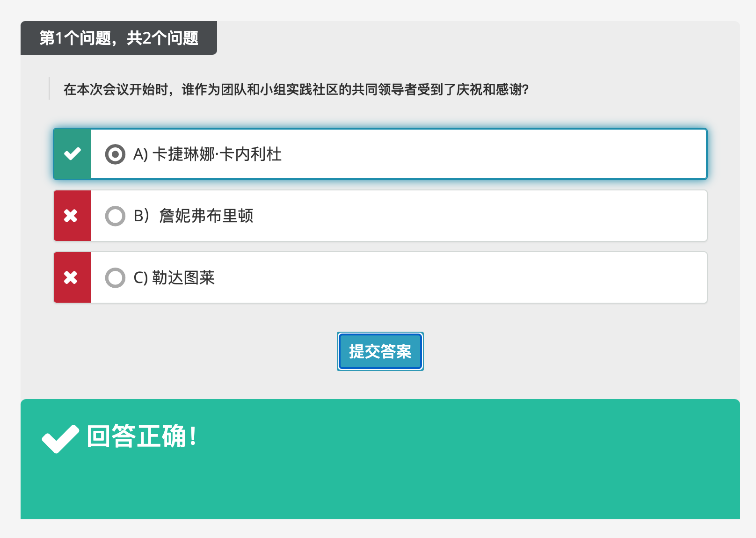Click the green checkmark icon beside option A
Screen dimensions: 756x538
73,154
